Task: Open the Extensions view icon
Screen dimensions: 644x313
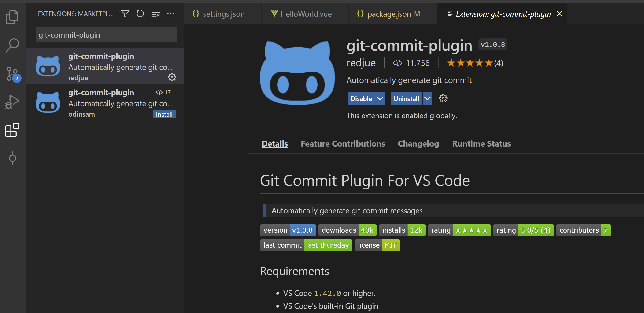Action: click(12, 130)
